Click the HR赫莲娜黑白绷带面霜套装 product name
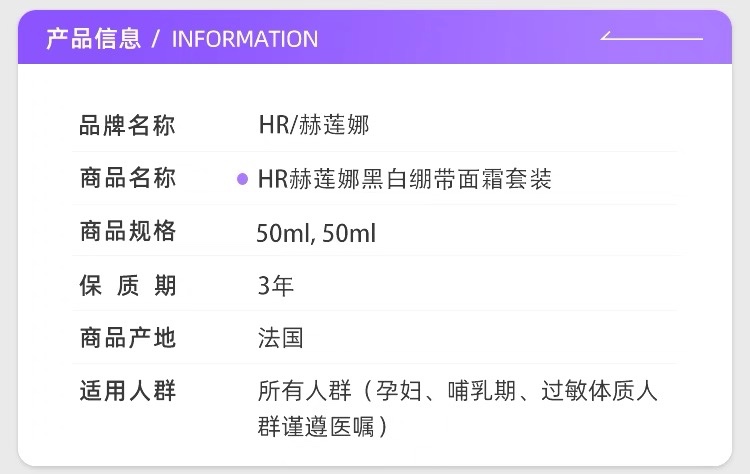 [405, 179]
